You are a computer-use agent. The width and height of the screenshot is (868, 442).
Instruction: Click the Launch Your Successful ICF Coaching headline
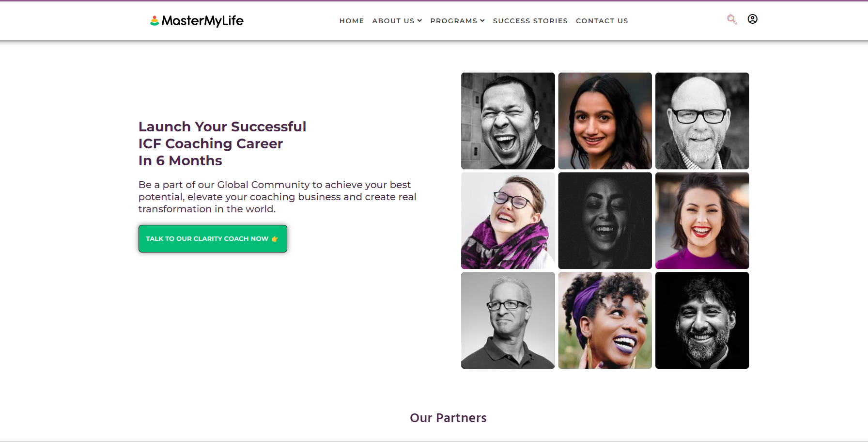tap(222, 143)
